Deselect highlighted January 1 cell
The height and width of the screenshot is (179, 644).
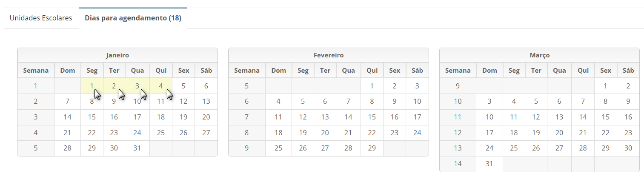tap(92, 86)
